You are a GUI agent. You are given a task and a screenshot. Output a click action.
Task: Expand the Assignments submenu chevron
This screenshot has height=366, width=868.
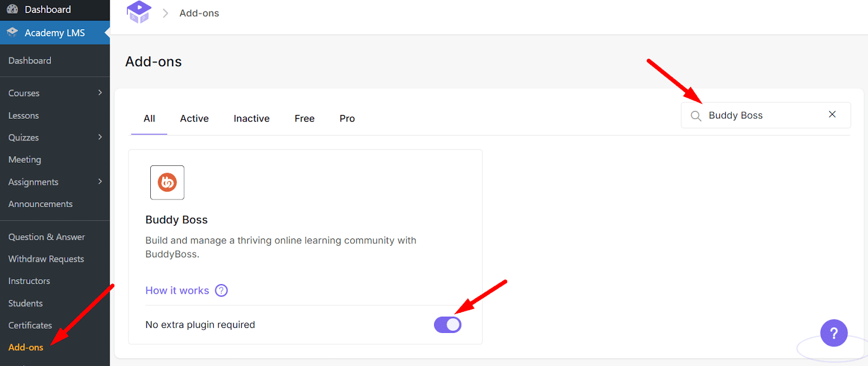(x=100, y=182)
